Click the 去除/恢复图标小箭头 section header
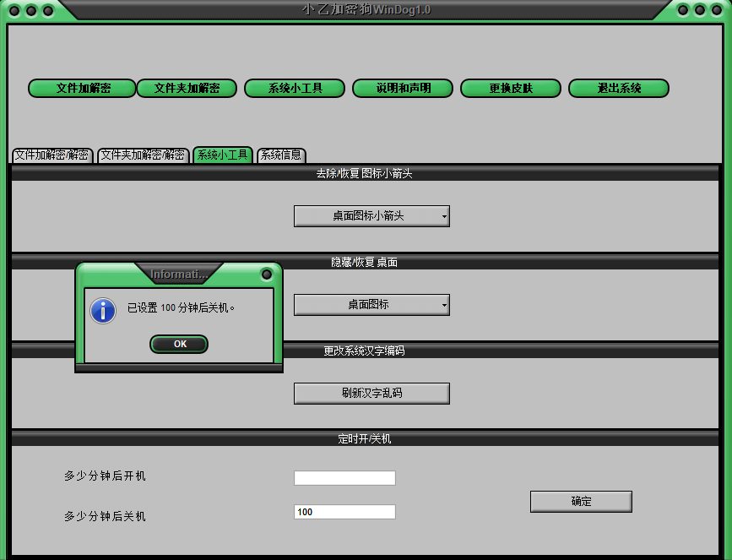Viewport: 732px width, 560px height. click(x=365, y=173)
